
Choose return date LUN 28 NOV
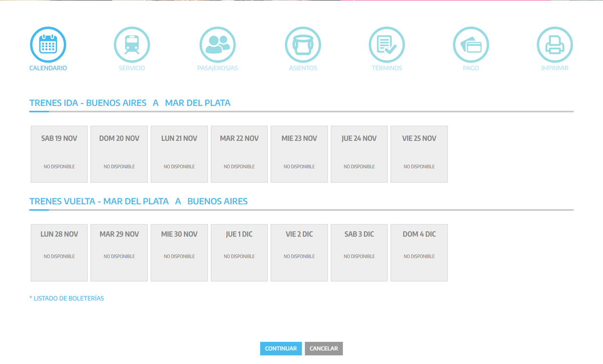pyautogui.click(x=59, y=253)
